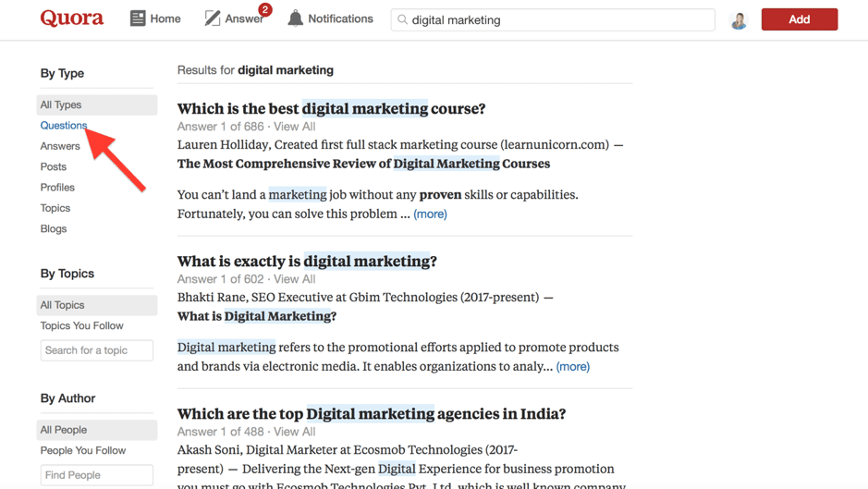Filter results by Posts
Screen dimensions: 868x489
(x=54, y=167)
